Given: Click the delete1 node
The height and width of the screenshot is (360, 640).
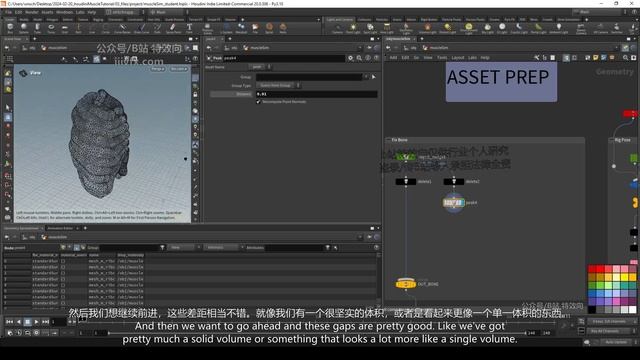Looking at the screenshot, I should point(406,182).
